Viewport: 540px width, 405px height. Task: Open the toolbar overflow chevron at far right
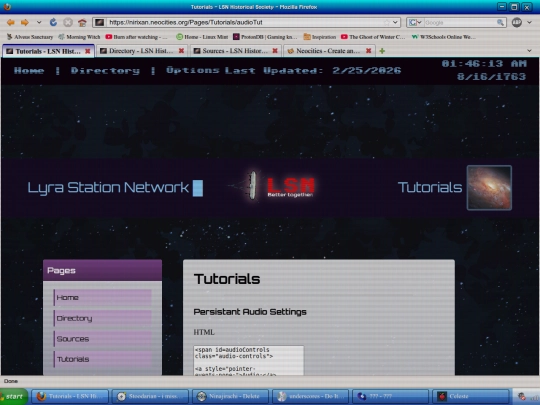tap(530, 22)
